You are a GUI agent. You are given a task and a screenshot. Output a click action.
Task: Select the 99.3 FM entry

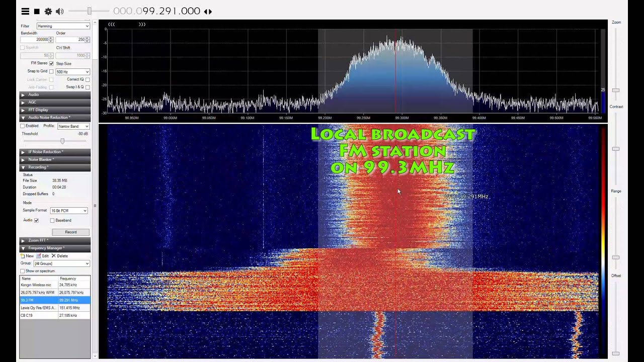[55, 300]
